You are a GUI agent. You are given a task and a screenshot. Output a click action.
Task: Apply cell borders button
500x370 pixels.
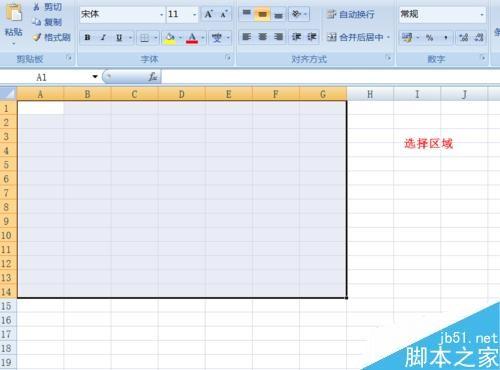[145, 37]
